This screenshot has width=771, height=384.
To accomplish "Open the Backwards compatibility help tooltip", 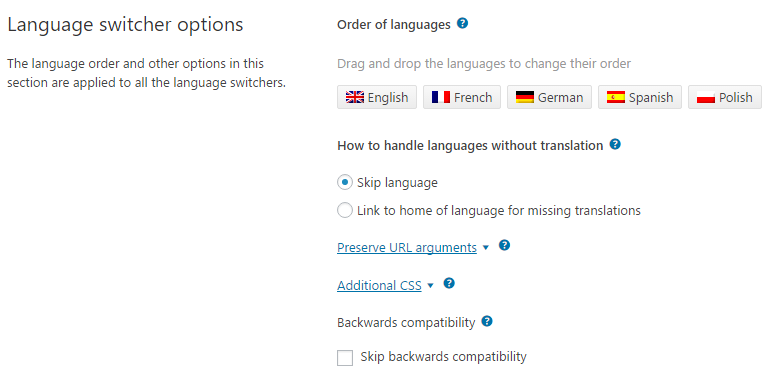I will point(487,322).
